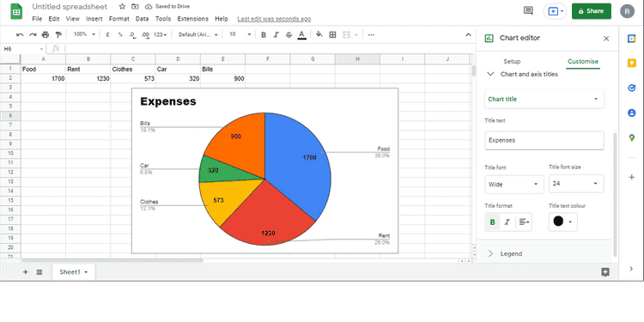The image size is (644, 322).
Task: Open the Title font dropdown showing Wide
Action: [514, 184]
